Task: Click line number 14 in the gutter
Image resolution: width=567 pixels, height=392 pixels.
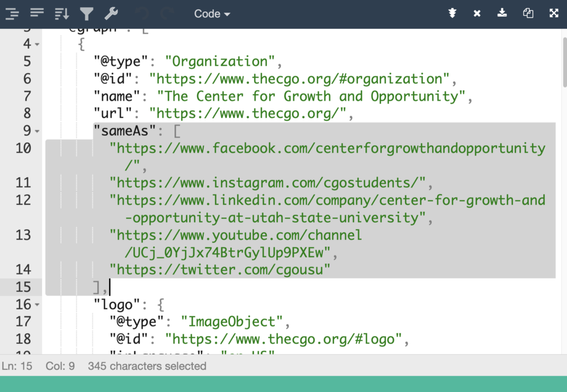Action: [x=23, y=270]
